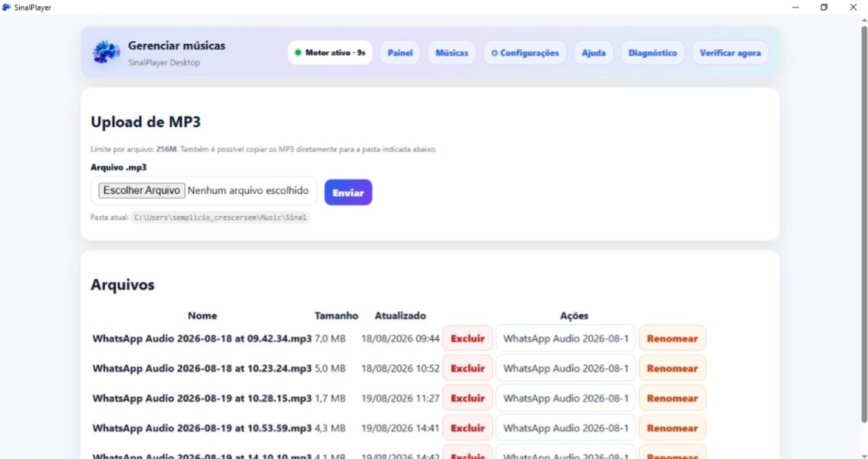Click the Tamanho column header
Screen dimensions: 868x459
pyautogui.click(x=336, y=316)
